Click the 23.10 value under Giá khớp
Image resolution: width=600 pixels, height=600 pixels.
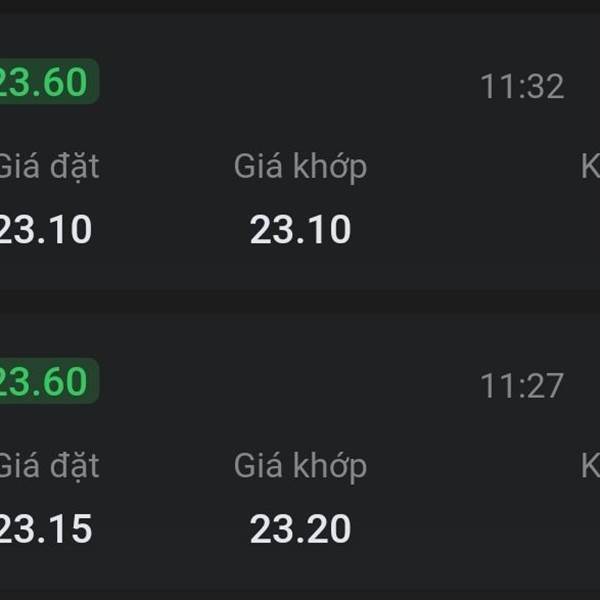click(300, 230)
